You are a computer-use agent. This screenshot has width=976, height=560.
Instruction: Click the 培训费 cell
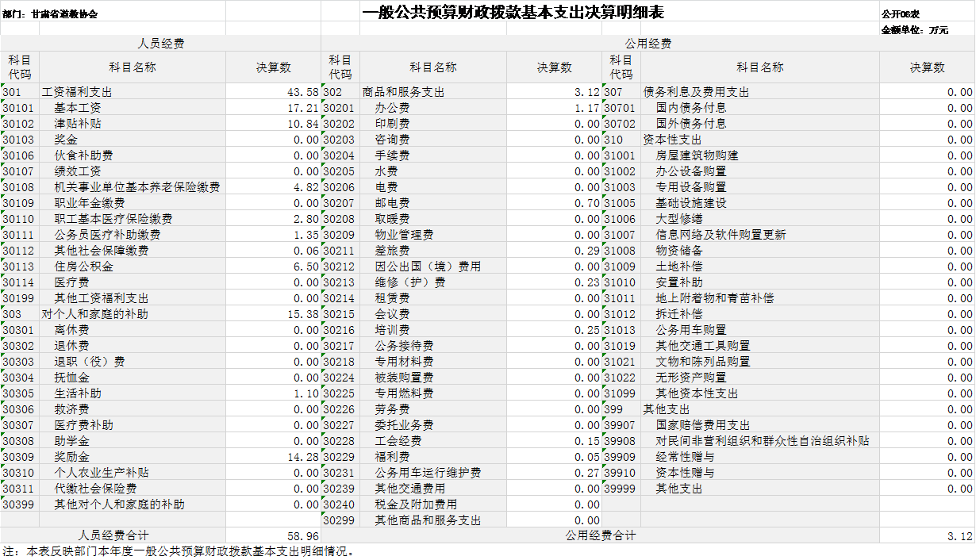(x=433, y=330)
